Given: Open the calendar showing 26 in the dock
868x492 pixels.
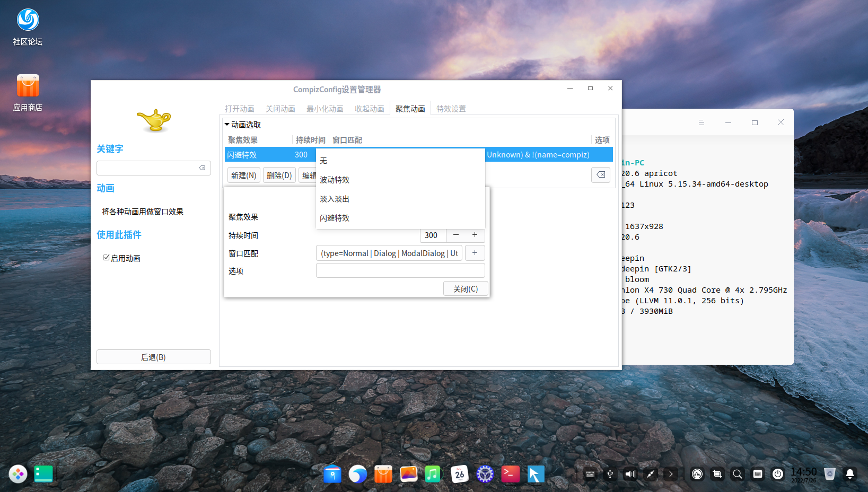Looking at the screenshot, I should (460, 474).
